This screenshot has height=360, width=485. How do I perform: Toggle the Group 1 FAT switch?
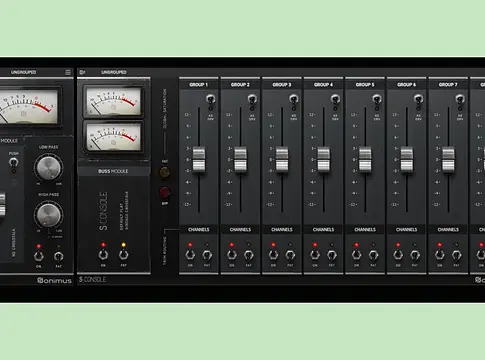(x=207, y=255)
